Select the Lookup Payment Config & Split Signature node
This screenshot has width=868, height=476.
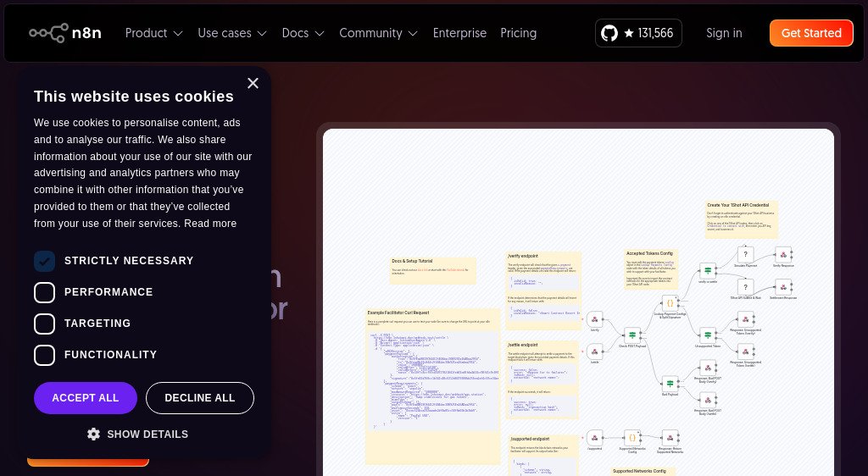(670, 303)
